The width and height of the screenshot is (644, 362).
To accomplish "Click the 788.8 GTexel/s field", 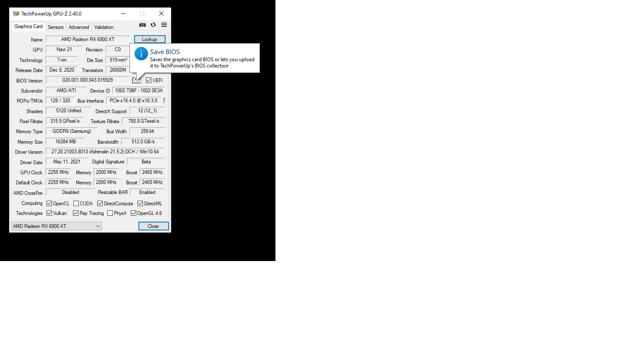I will pos(144,121).
